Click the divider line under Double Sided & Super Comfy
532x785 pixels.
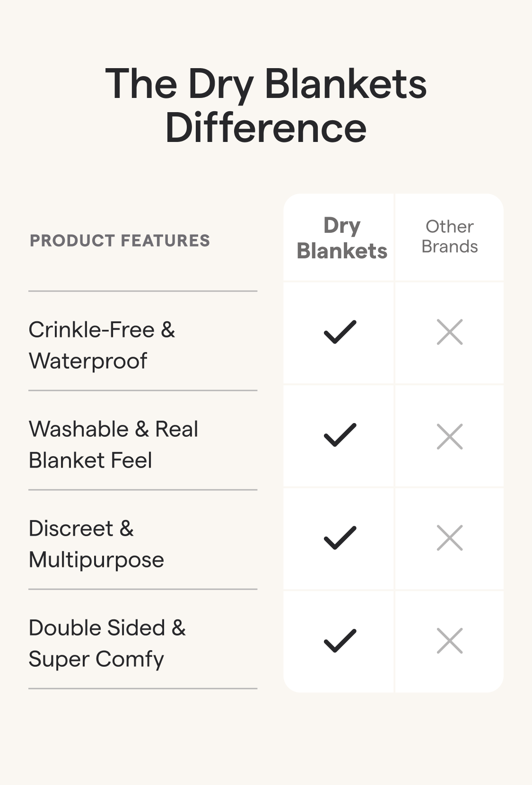143,688
